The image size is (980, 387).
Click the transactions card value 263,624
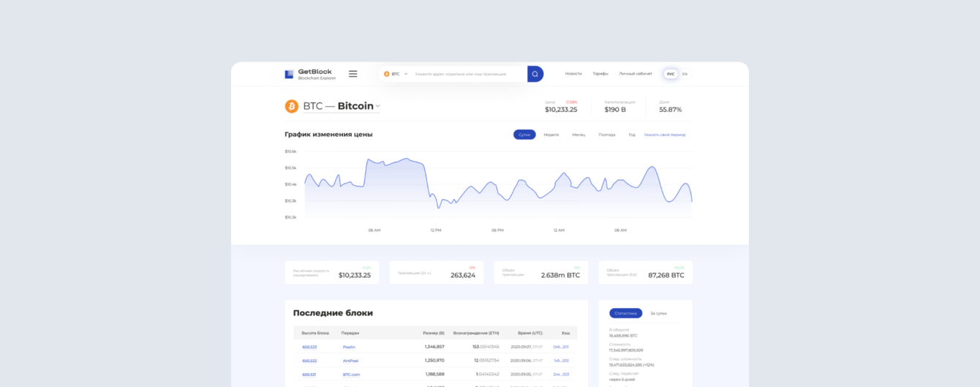coord(463,275)
